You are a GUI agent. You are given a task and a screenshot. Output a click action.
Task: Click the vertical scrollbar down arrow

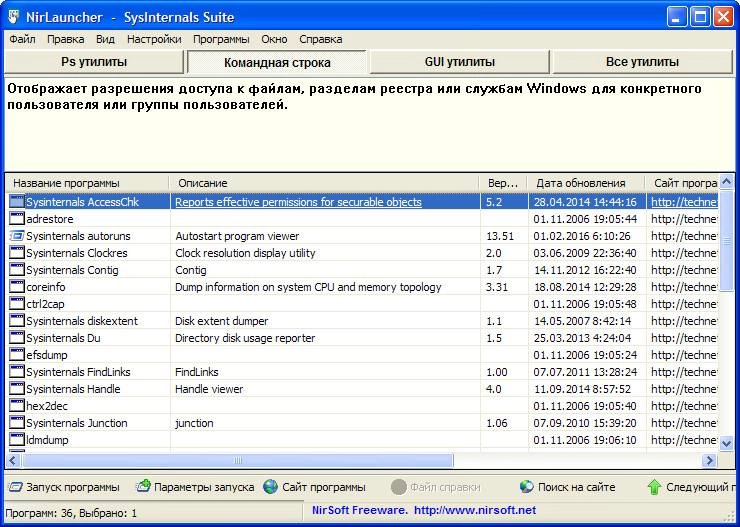(x=726, y=443)
